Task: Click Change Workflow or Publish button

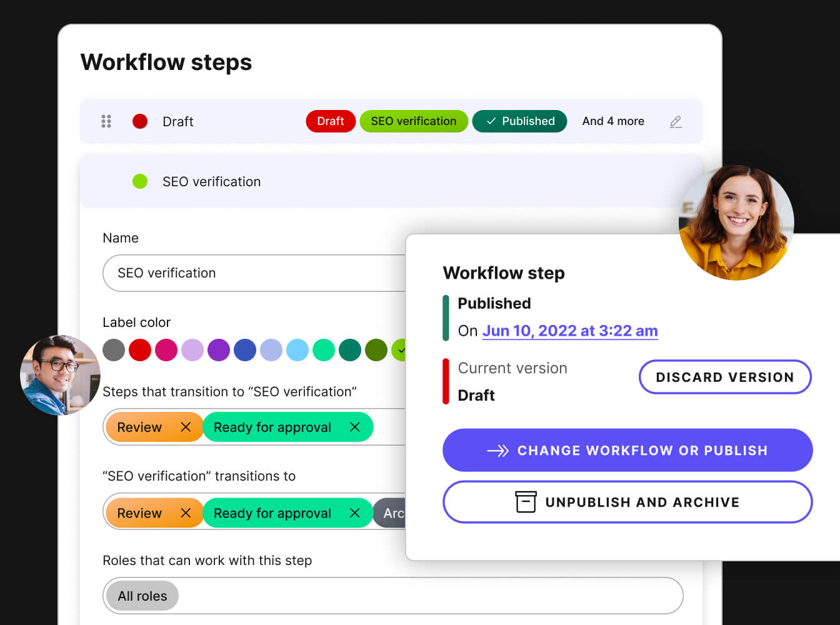Action: click(x=627, y=450)
